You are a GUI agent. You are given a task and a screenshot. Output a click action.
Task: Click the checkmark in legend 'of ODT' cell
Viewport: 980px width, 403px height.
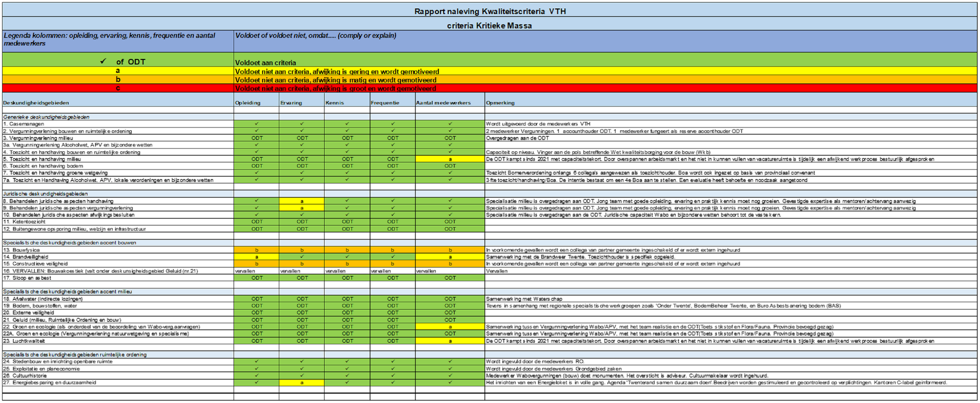[103, 61]
